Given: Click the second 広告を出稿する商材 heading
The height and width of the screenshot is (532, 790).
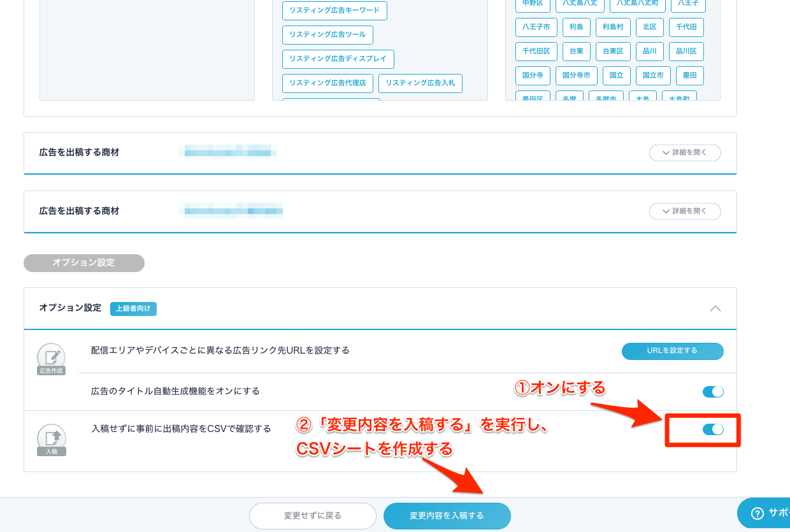Looking at the screenshot, I should (79, 210).
